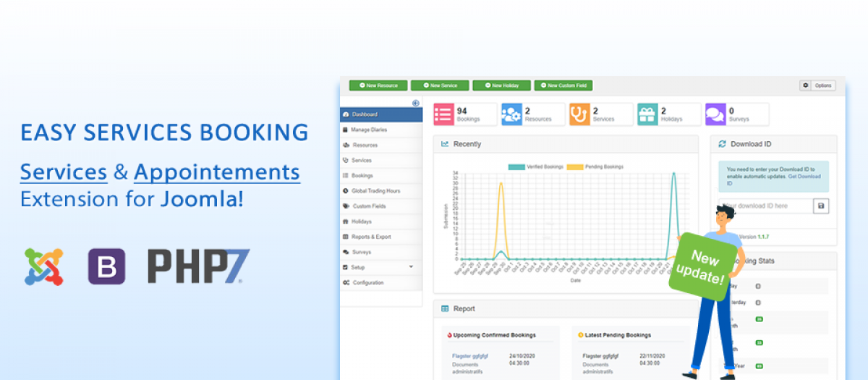Click the download ID input field

point(765,206)
